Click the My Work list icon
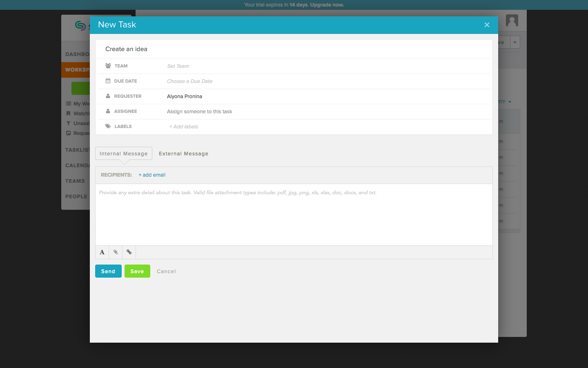588x368 pixels. tap(69, 103)
